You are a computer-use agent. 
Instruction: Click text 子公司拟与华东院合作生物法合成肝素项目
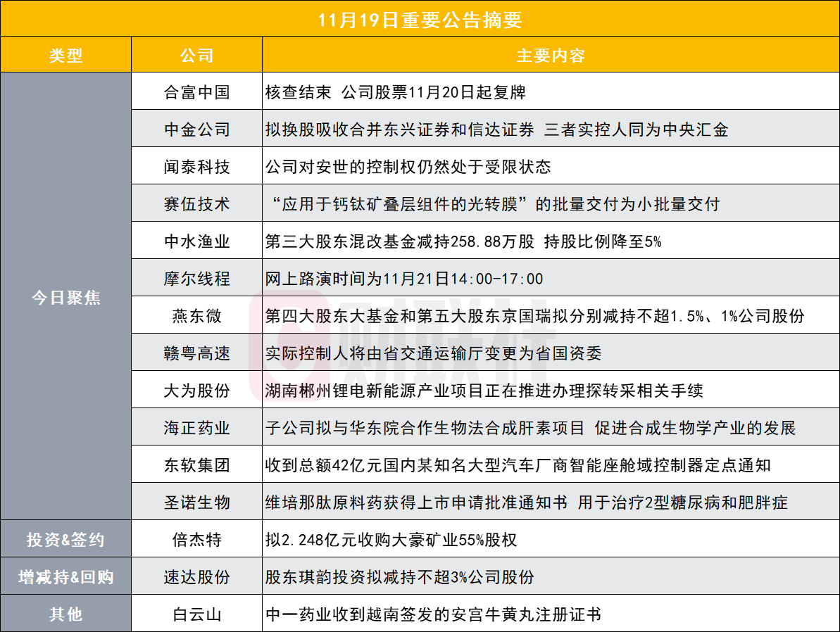(425, 427)
